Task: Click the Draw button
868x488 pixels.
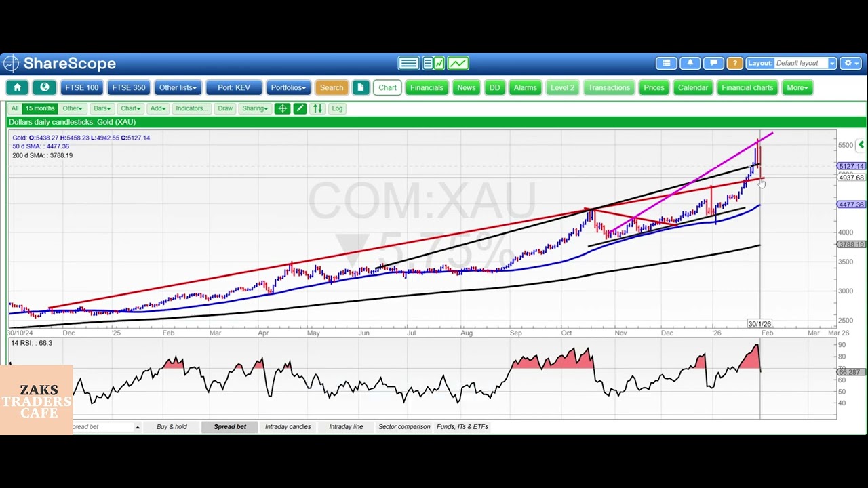Action: click(x=225, y=108)
